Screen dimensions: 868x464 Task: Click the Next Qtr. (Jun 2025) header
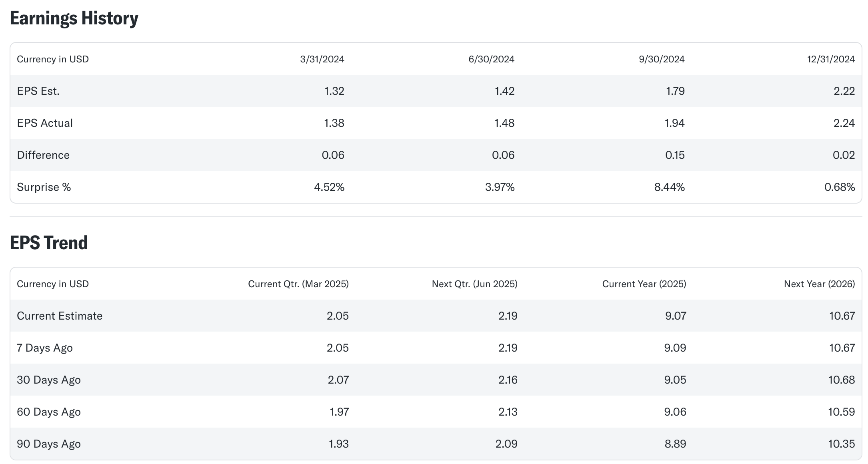click(x=474, y=284)
